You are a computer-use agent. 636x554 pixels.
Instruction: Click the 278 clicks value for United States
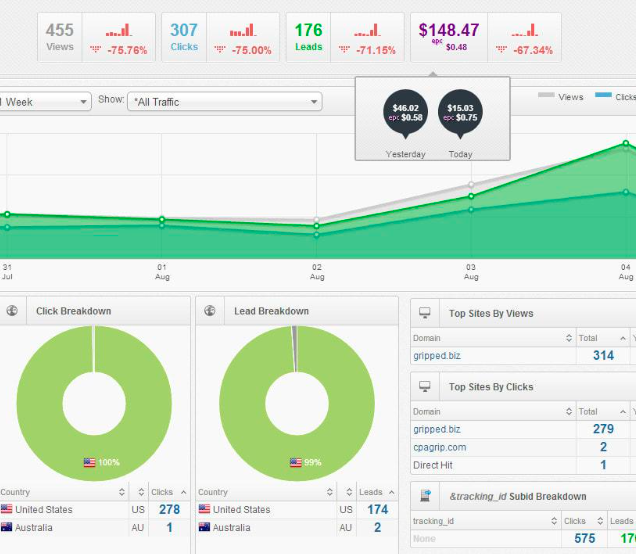(170, 509)
